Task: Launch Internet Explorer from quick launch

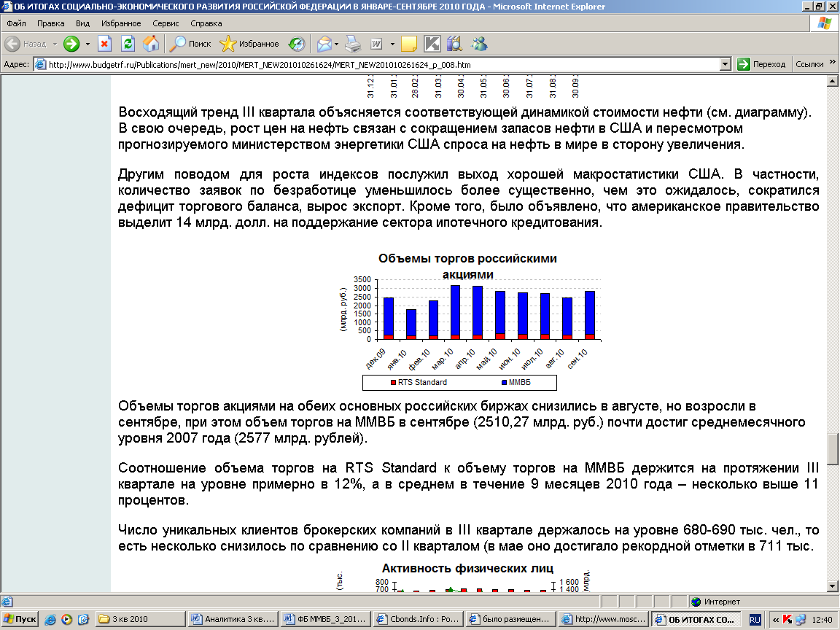Action: [50, 619]
